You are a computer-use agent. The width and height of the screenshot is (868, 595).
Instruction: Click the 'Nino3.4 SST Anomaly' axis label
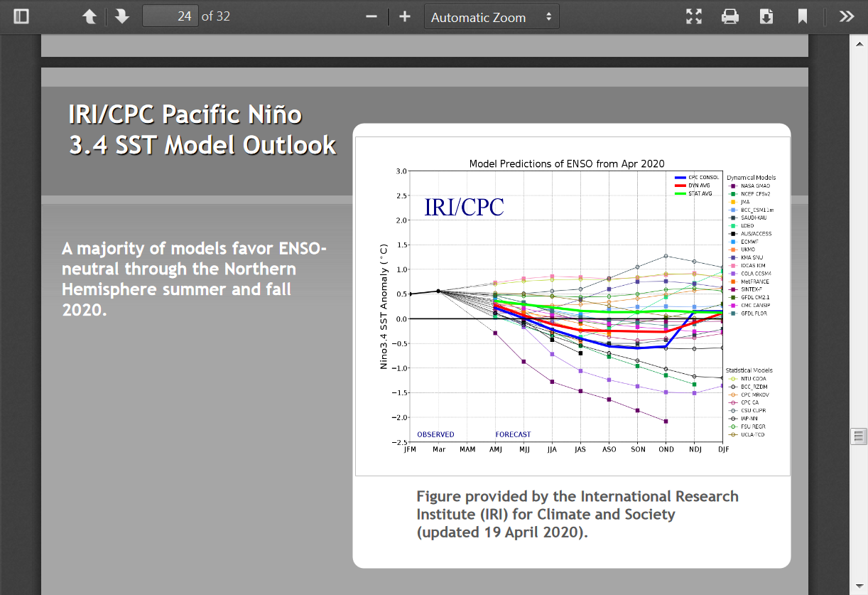(x=384, y=306)
